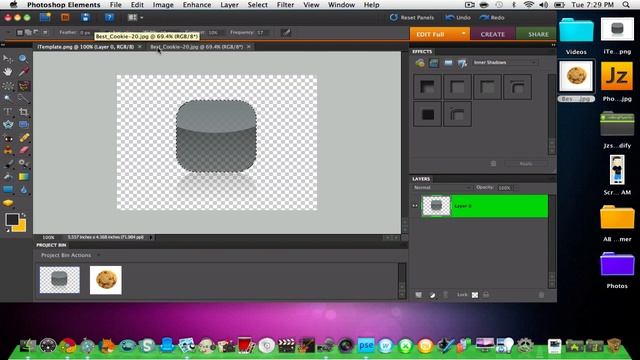This screenshot has width=640, height=360.
Task: Open the Normal blend mode dropdown
Action: pyautogui.click(x=441, y=188)
